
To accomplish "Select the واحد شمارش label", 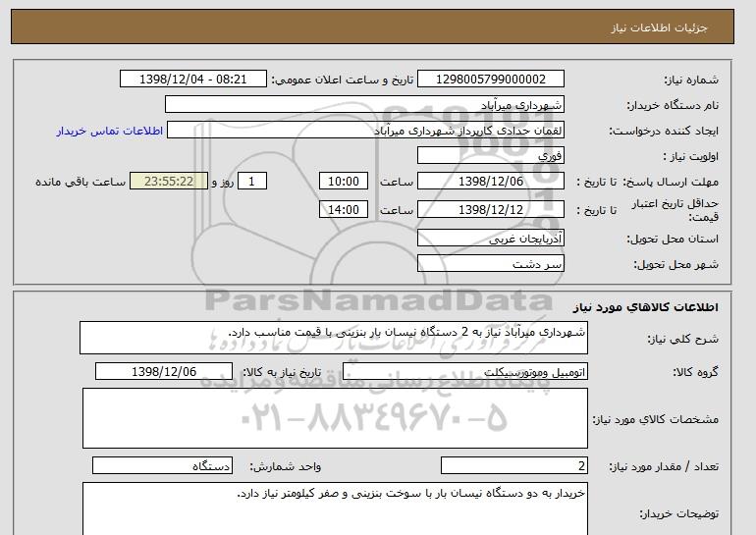I will click(285, 466).
